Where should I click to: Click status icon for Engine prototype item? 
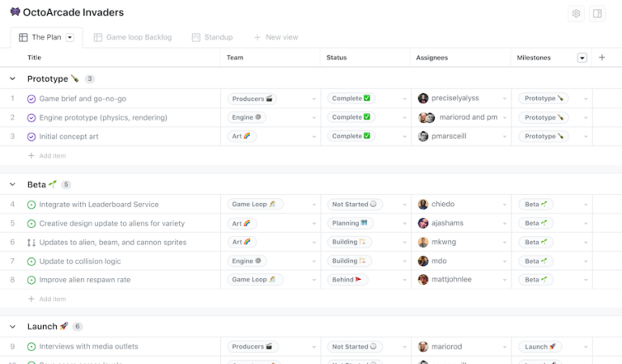[32, 117]
